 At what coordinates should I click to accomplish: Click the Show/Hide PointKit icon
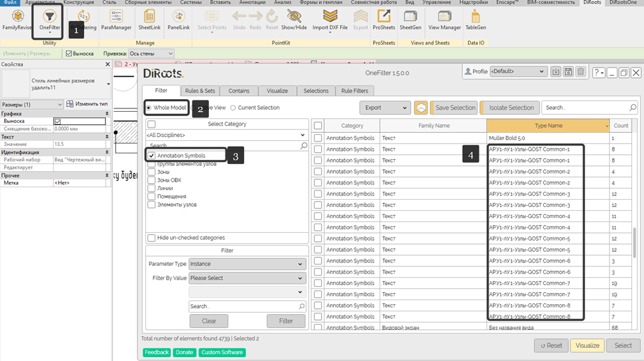tap(294, 20)
